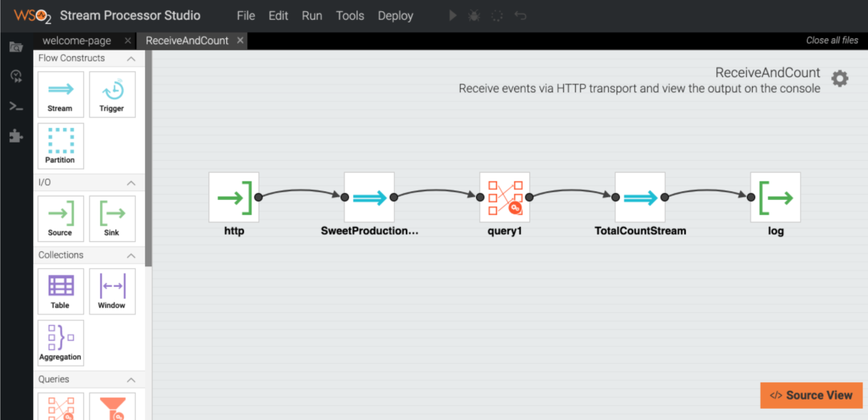The image size is (868, 420).
Task: Collapse the Collections palette section
Action: click(131, 255)
